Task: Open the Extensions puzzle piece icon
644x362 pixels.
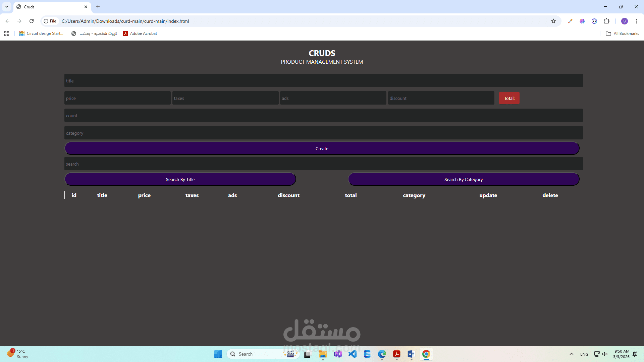Action: coord(607,21)
